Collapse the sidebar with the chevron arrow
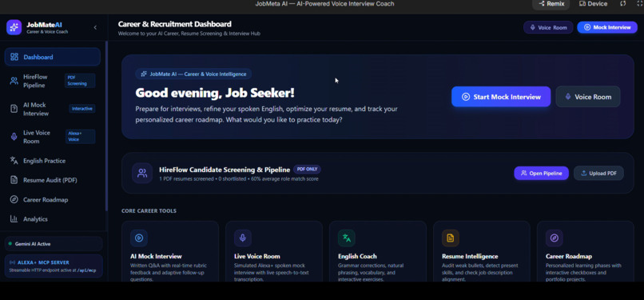The width and height of the screenshot is (644, 300). 95,27
